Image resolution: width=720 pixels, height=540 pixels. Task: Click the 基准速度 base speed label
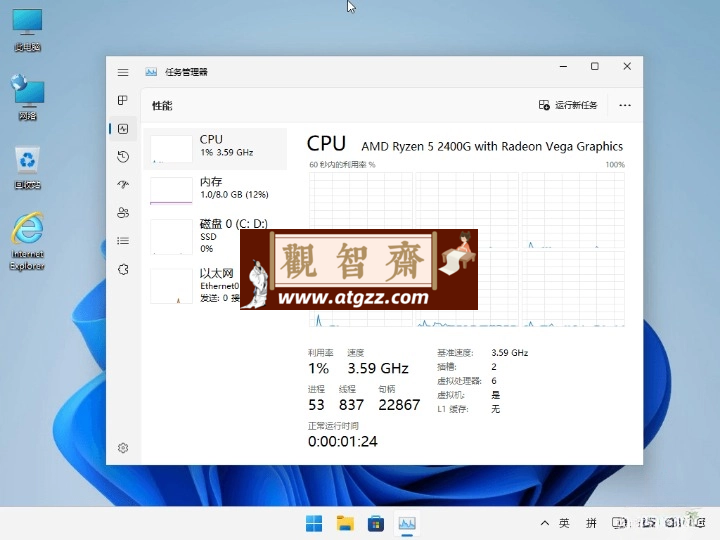(455, 353)
